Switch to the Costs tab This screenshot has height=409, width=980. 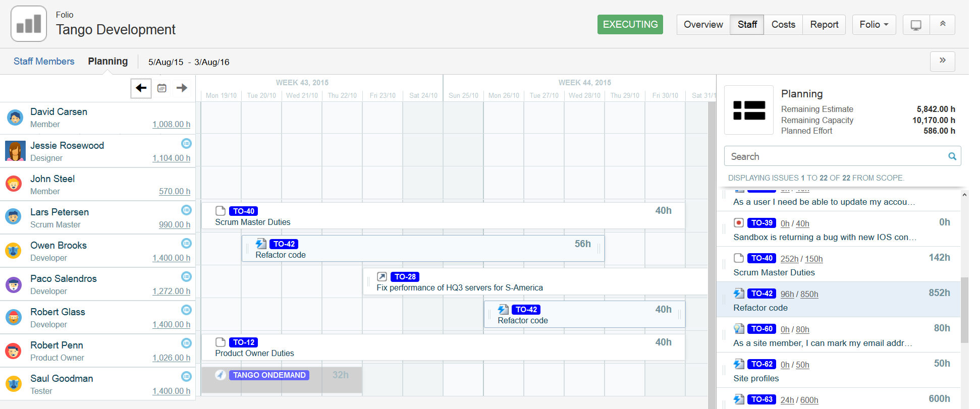(x=783, y=25)
